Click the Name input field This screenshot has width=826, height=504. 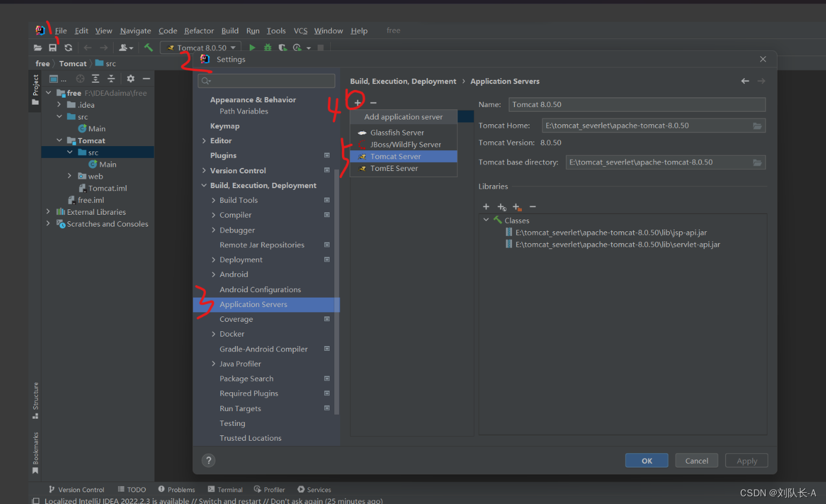(x=637, y=104)
